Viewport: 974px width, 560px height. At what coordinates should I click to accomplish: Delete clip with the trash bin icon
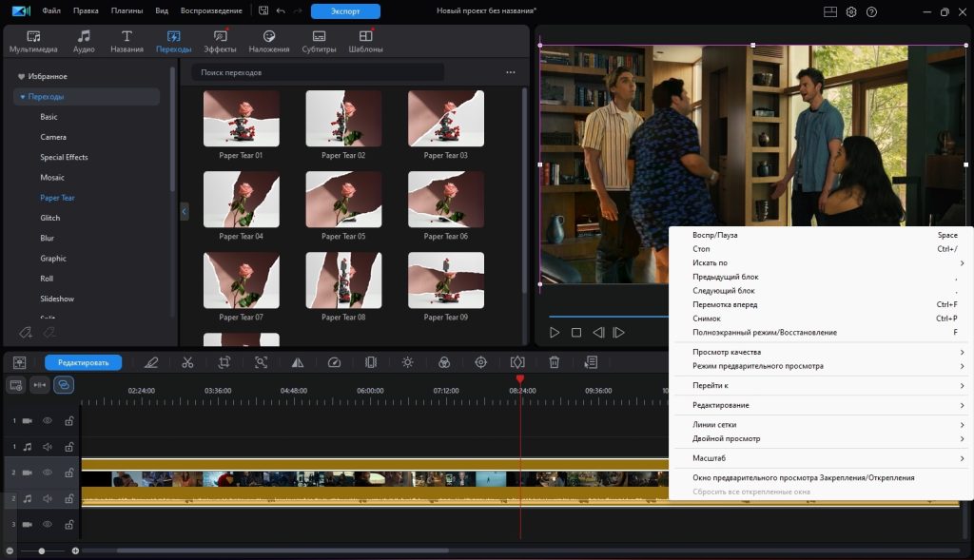pyautogui.click(x=554, y=362)
